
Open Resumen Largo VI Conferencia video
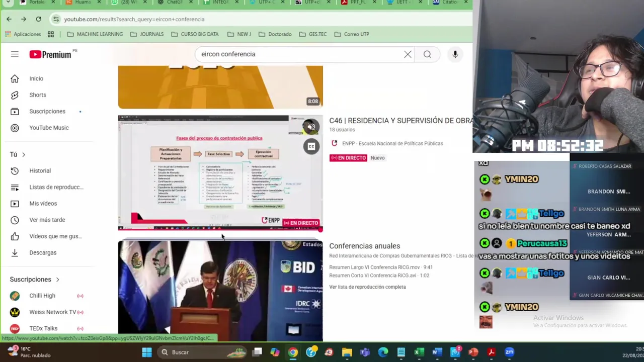[381, 267]
